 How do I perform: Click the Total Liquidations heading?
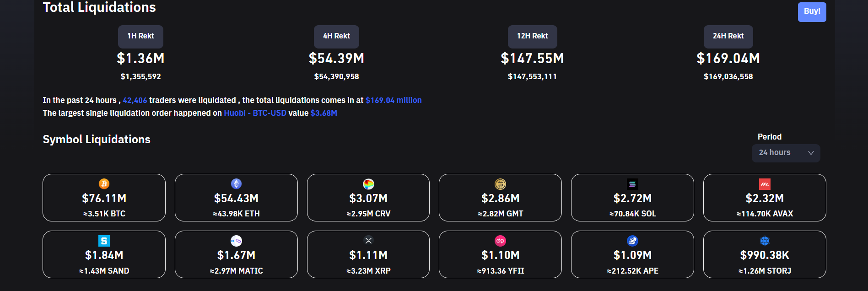99,7
